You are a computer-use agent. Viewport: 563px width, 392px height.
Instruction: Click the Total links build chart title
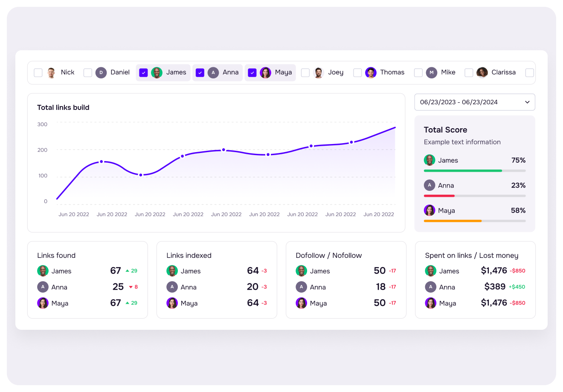pyautogui.click(x=63, y=108)
